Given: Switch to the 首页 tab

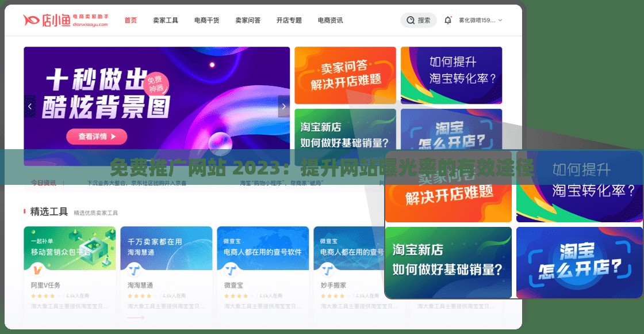Looking at the screenshot, I should point(131,20).
